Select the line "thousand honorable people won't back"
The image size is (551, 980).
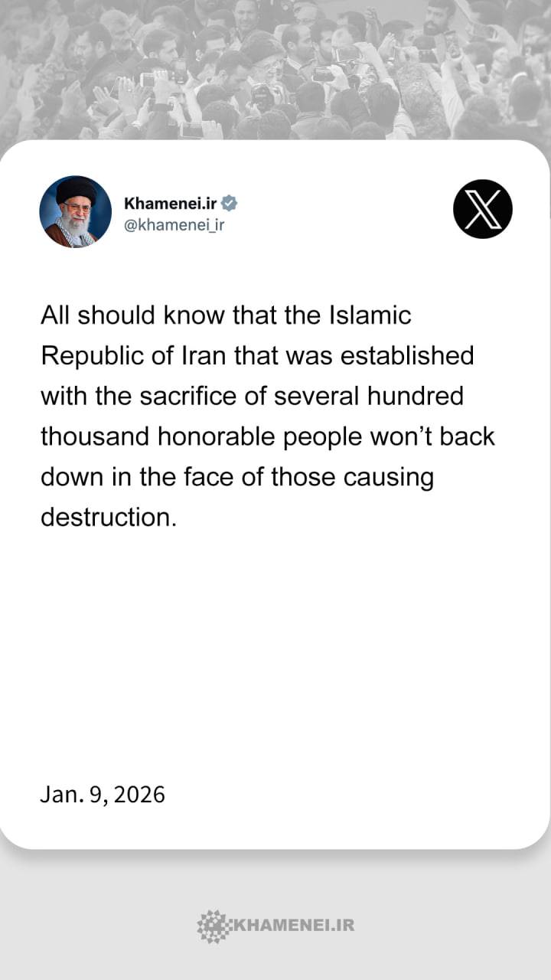tap(268, 436)
